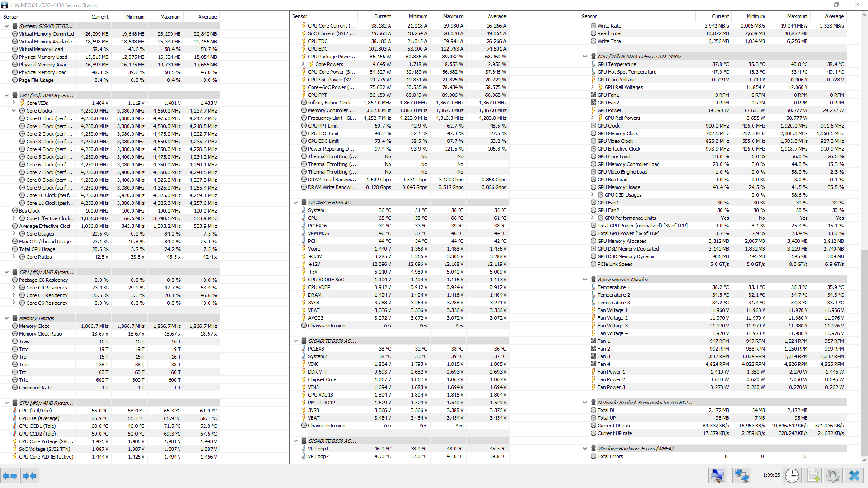Screen dimensions: 868x488
Task: Widen columns using the outward arrows icon
Action: point(10,475)
